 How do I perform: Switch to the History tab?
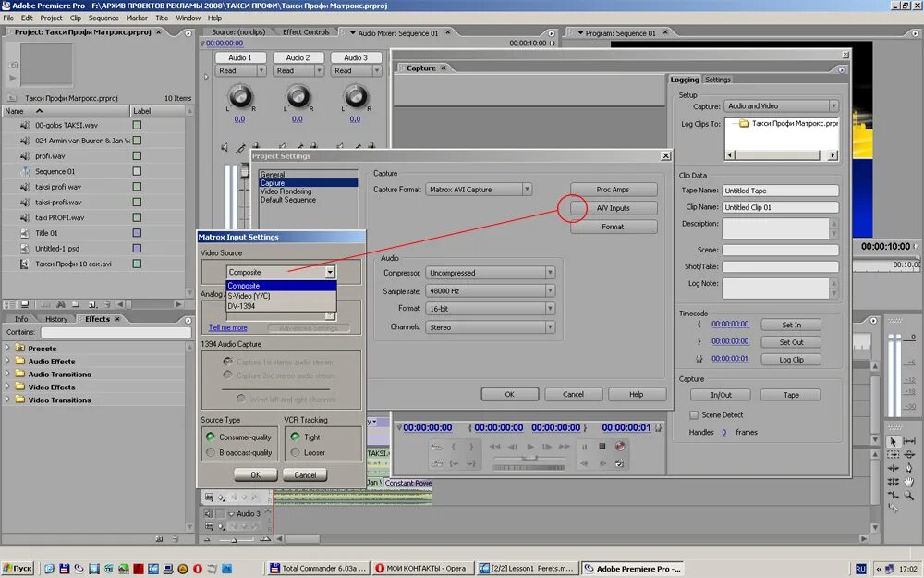[x=56, y=319]
